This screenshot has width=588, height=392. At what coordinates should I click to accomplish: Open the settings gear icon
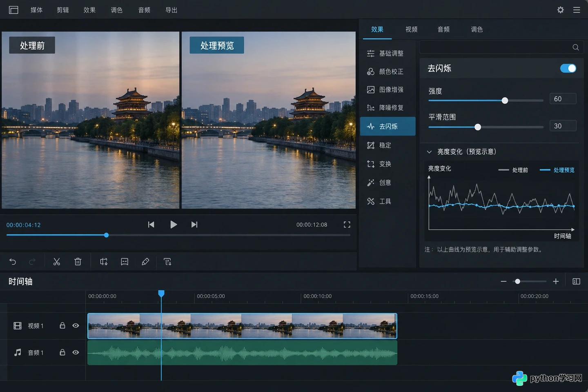[x=561, y=10]
